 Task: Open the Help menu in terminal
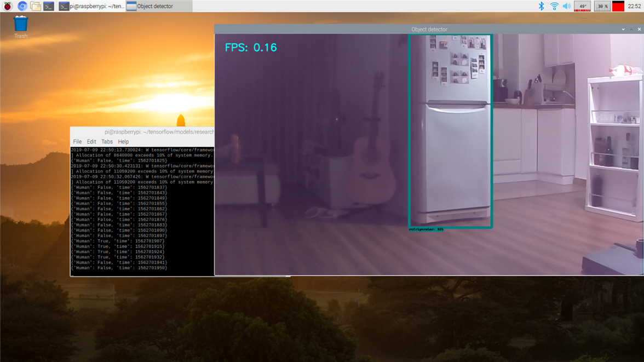pyautogui.click(x=123, y=141)
